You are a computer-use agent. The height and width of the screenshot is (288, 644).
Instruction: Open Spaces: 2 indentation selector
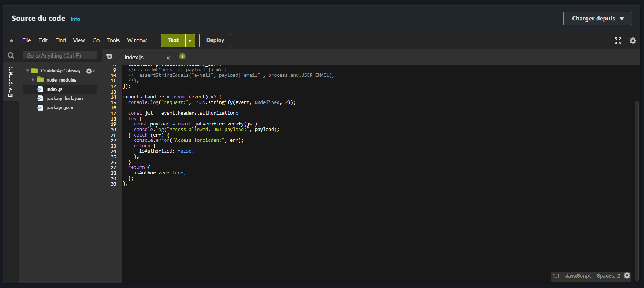[x=608, y=276]
